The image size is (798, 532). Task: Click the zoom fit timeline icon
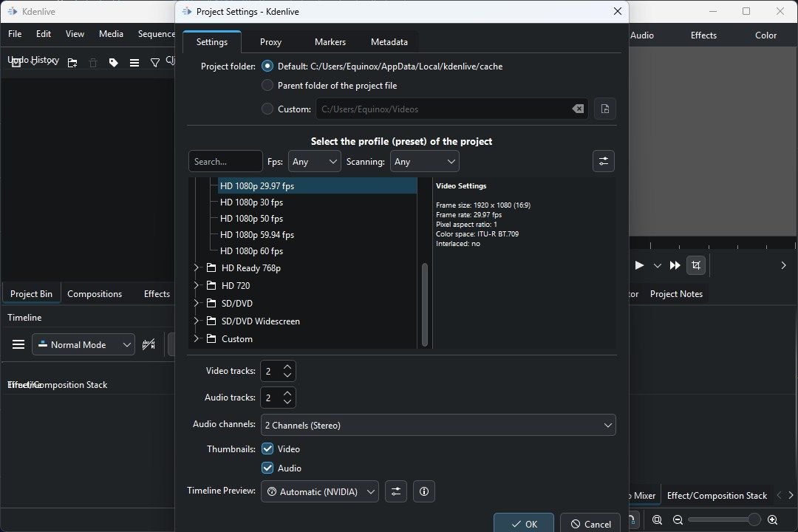pos(657,519)
